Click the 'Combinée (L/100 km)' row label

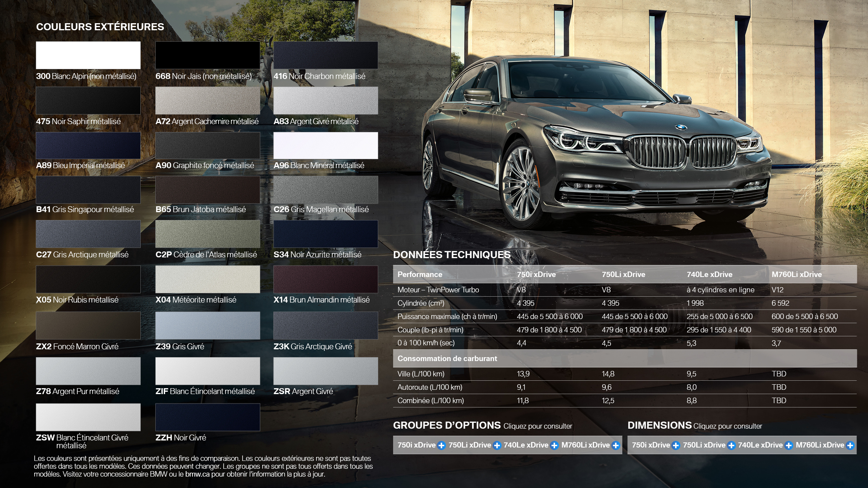430,401
